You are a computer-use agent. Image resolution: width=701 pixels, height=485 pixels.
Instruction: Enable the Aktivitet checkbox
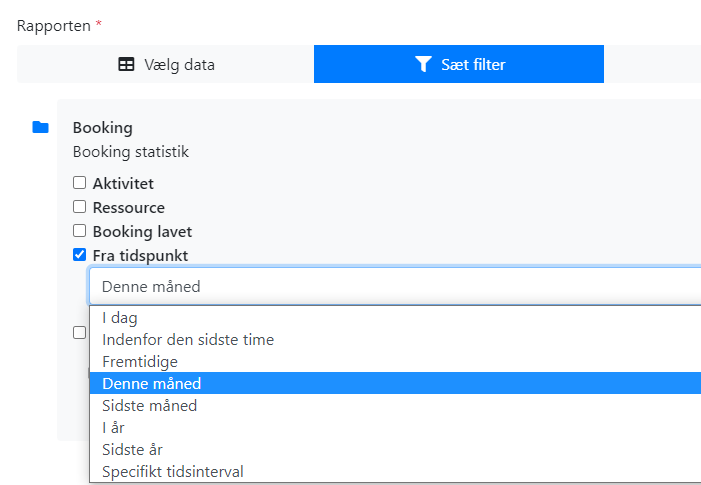pyautogui.click(x=80, y=183)
